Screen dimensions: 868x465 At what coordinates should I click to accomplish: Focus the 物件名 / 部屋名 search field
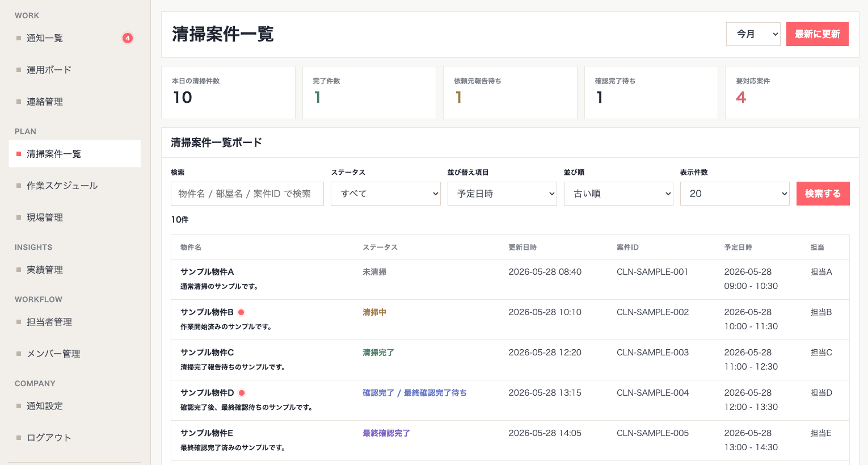click(247, 194)
